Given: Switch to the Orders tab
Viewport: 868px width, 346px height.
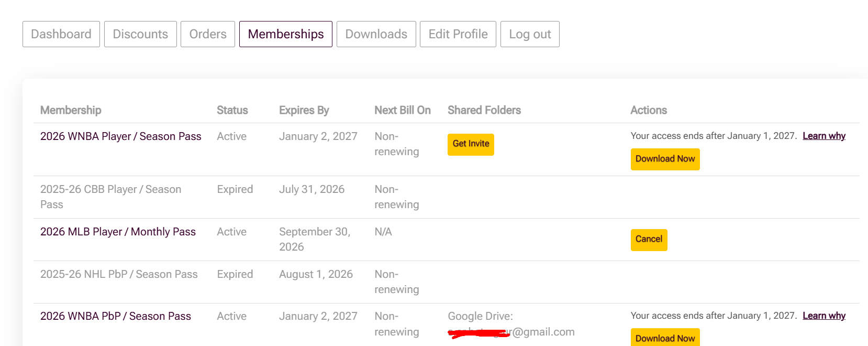Looking at the screenshot, I should (208, 34).
